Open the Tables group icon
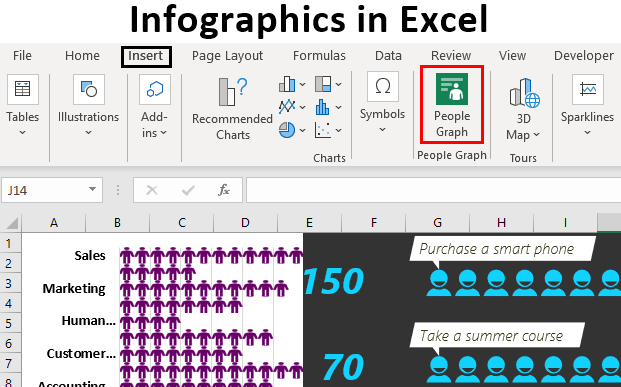The image size is (621, 387). click(x=23, y=89)
